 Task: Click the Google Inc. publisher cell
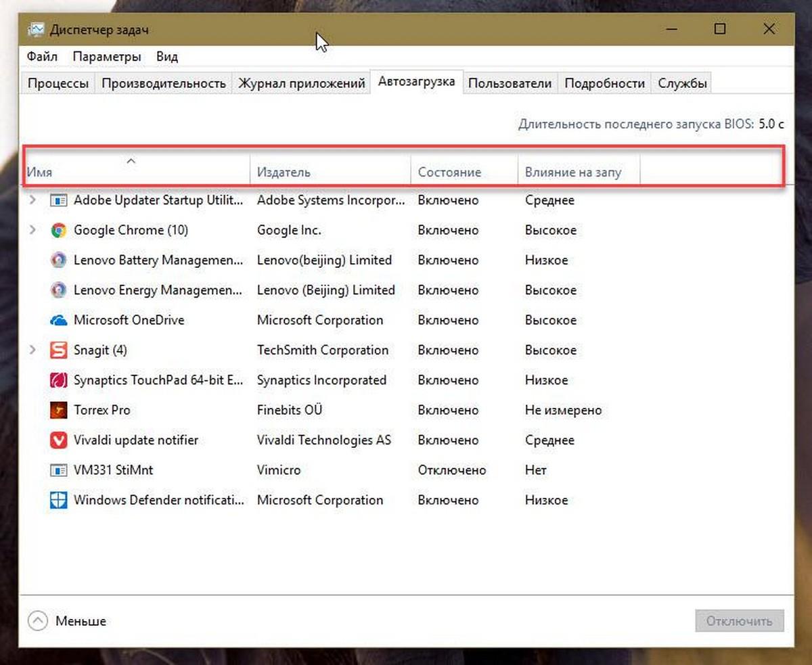pyautogui.click(x=289, y=230)
